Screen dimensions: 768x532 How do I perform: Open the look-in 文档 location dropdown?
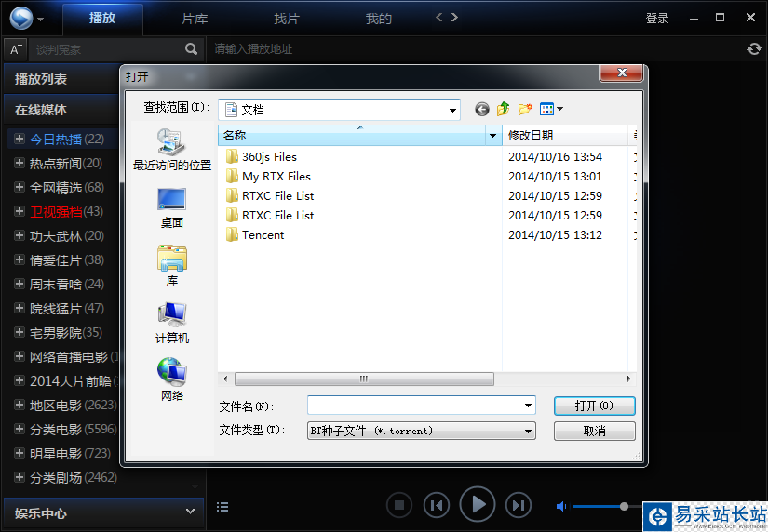click(x=452, y=110)
